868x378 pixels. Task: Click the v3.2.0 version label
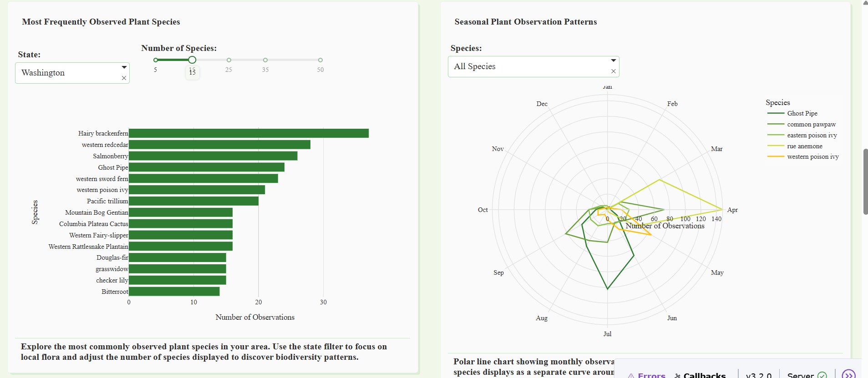click(758, 375)
